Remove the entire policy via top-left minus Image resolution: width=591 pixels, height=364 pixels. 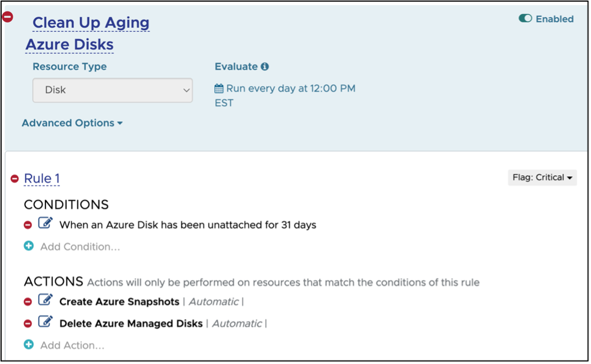coord(7,17)
